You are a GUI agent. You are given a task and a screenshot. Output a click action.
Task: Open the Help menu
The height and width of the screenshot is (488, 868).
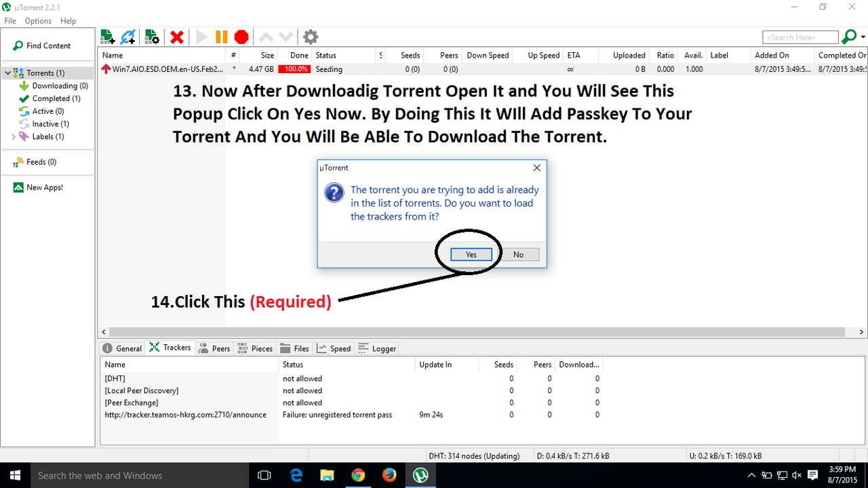[68, 21]
